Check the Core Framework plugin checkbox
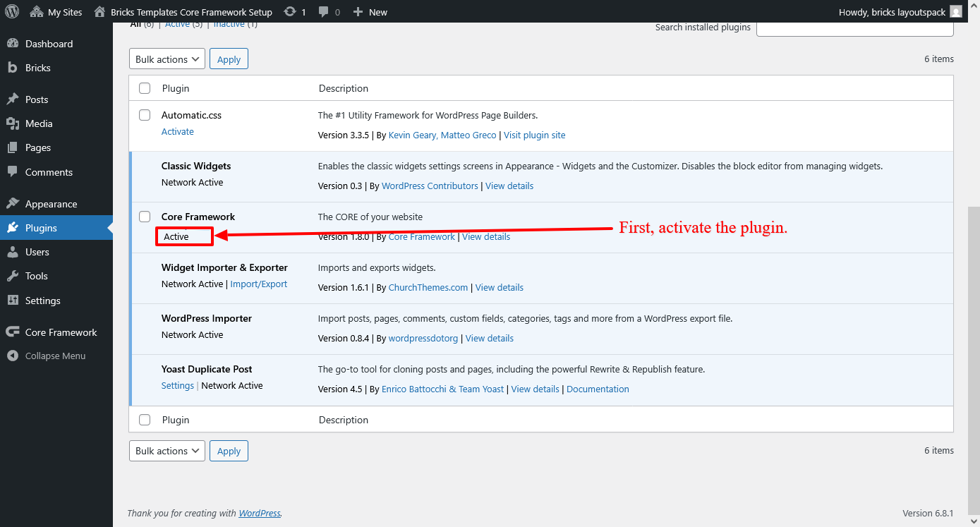This screenshot has width=980, height=527. click(145, 217)
